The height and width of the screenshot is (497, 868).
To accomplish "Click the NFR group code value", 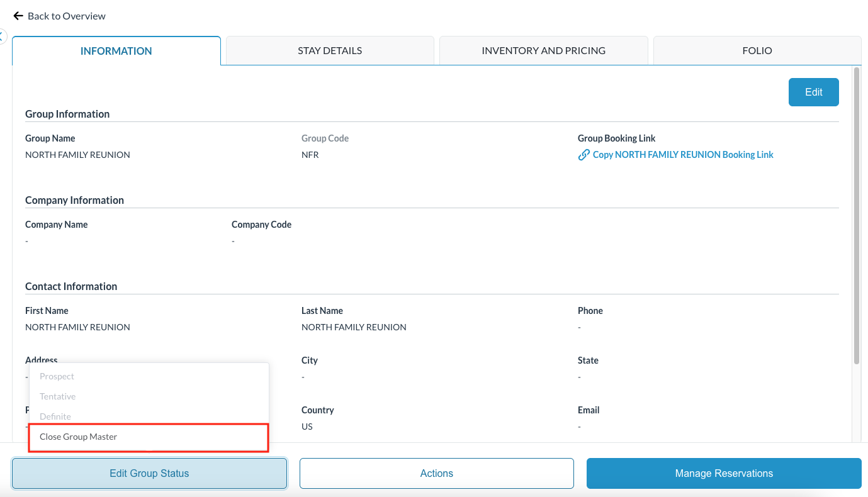I will (x=310, y=155).
